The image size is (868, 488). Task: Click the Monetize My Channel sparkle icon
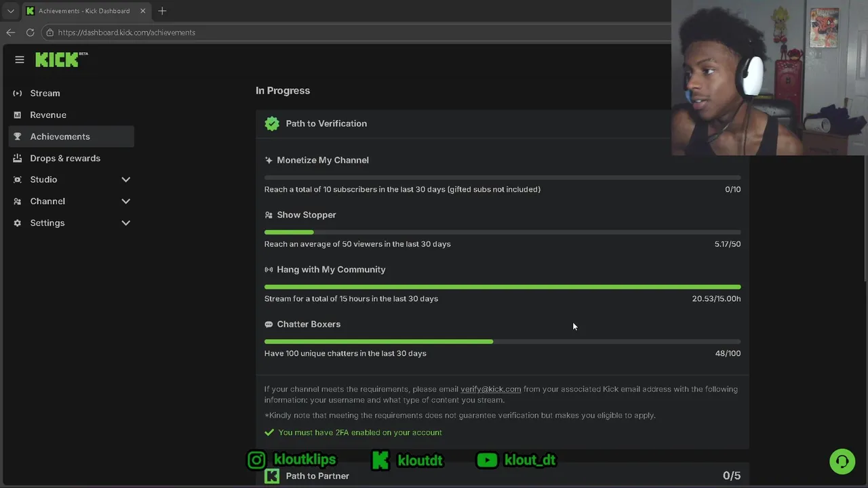click(x=269, y=160)
